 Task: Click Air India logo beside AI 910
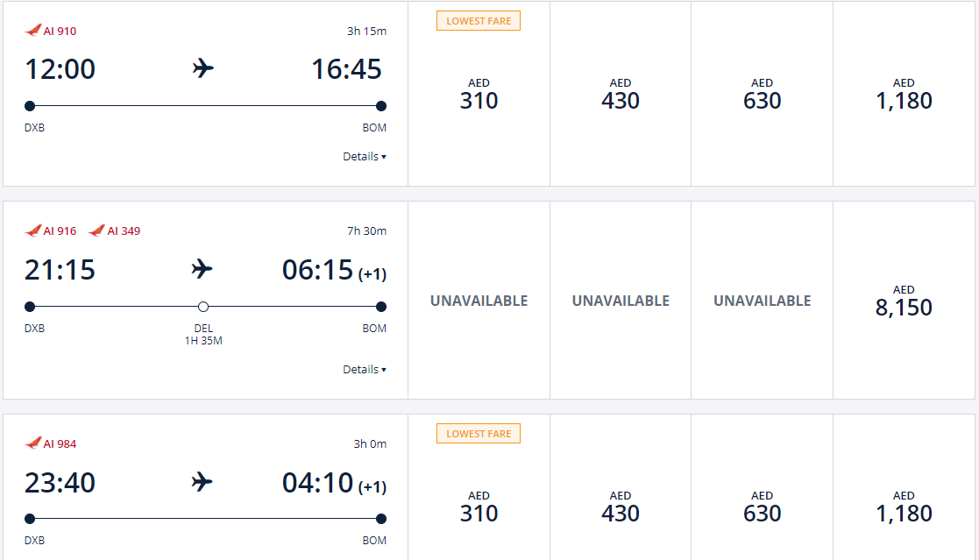33,30
